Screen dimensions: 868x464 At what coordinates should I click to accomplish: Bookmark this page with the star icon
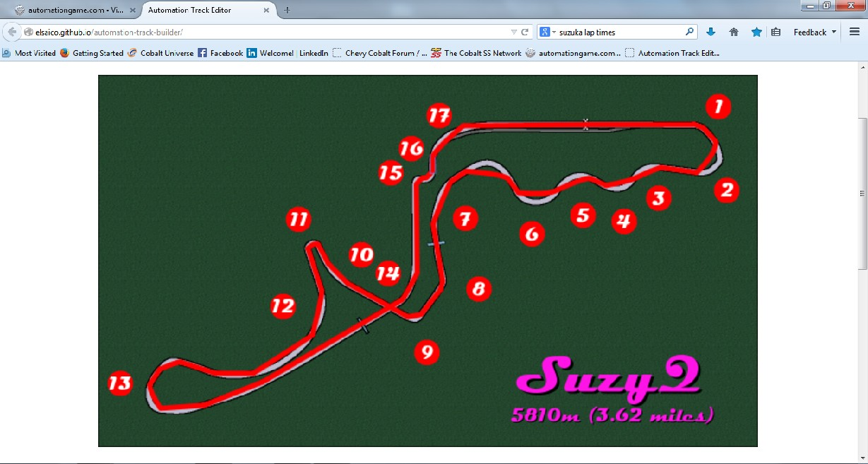click(756, 32)
